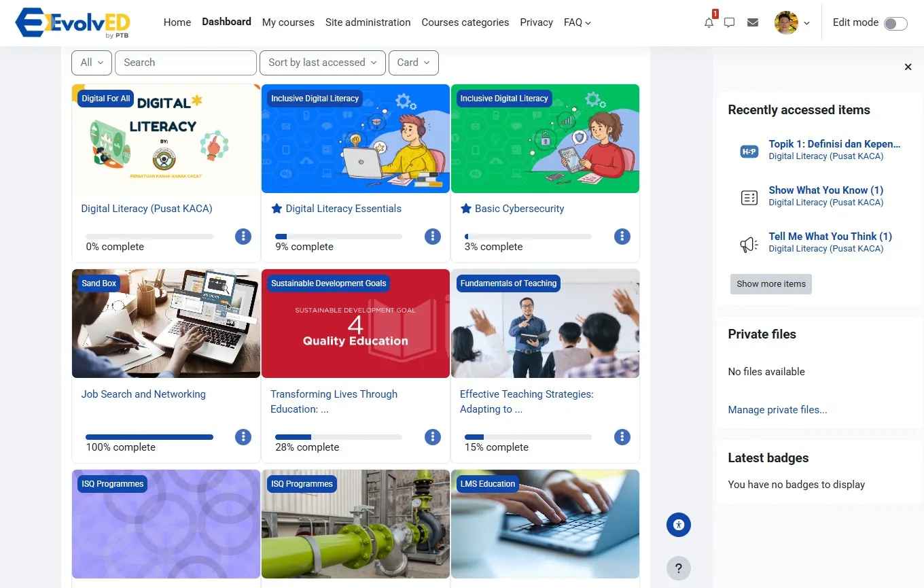Expand the user profile menu
Screen dimensions: 924x588
click(792, 22)
